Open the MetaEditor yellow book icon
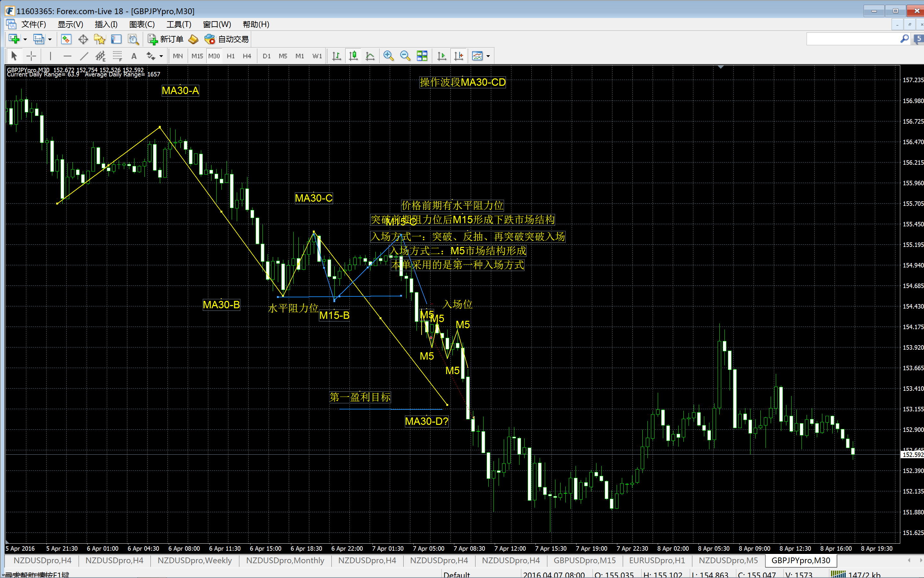Viewport: 924px width, 578px height. tap(193, 39)
